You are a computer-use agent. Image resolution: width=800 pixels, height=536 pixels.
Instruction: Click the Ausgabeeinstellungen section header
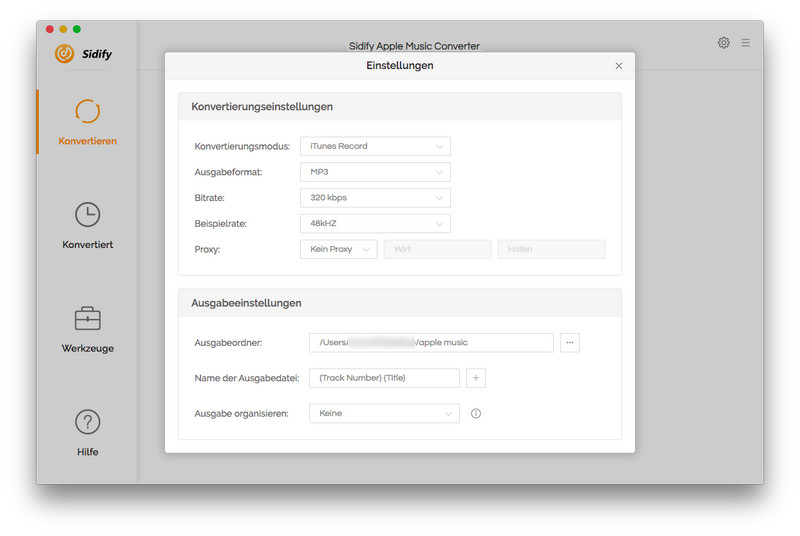[246, 303]
